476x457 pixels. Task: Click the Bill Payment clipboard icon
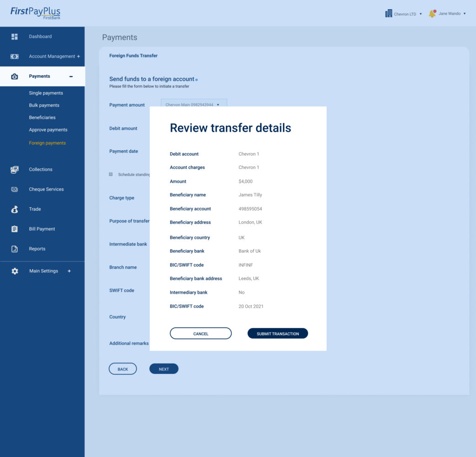pyautogui.click(x=14, y=229)
